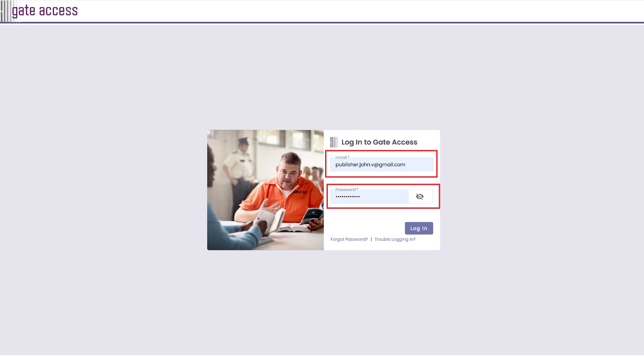Show password using the crossed-eye icon
This screenshot has width=644, height=356.
point(420,196)
